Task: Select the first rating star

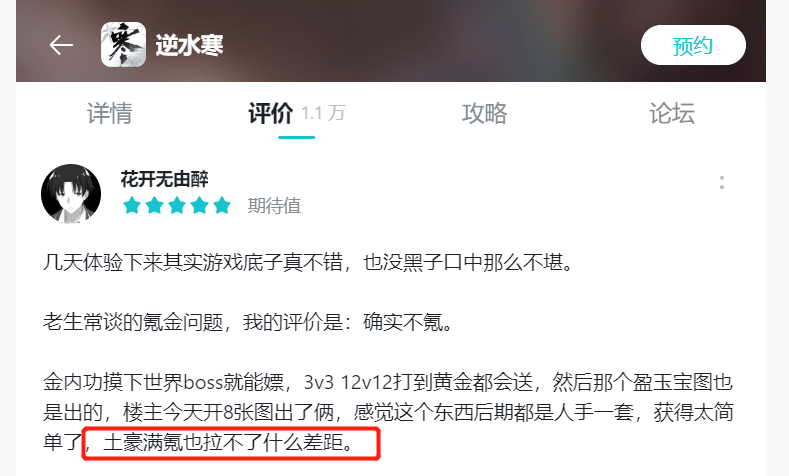Action: coord(132,205)
